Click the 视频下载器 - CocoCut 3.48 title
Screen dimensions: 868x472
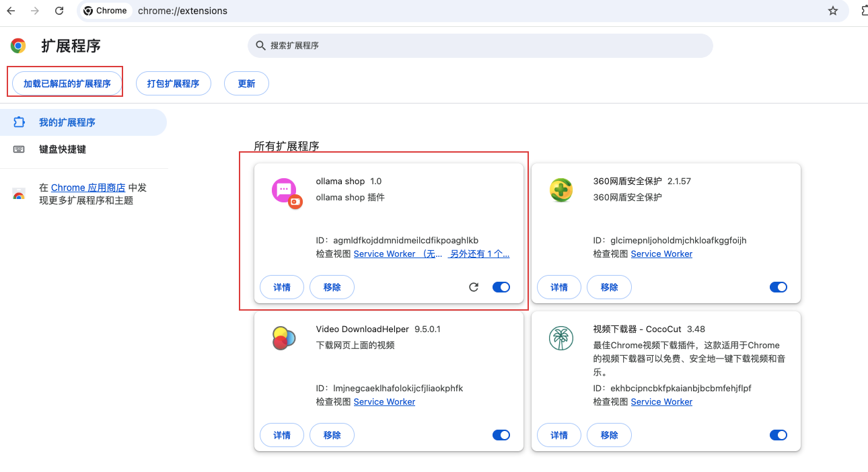649,329
